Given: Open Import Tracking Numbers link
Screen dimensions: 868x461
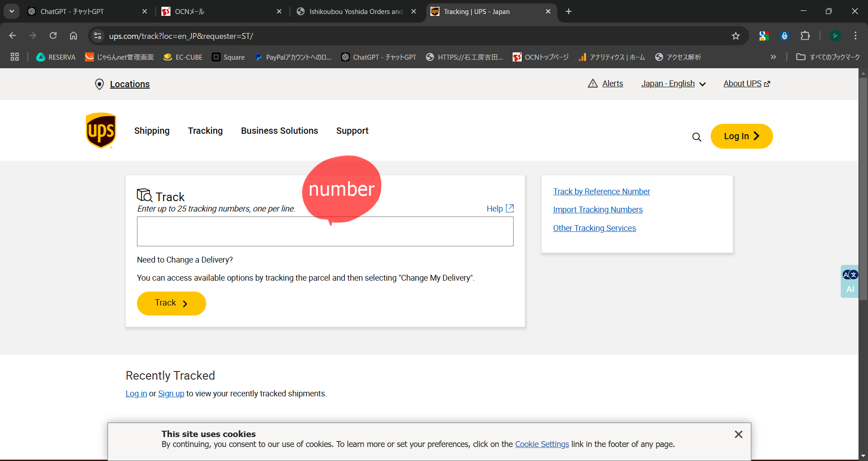Looking at the screenshot, I should tap(598, 210).
